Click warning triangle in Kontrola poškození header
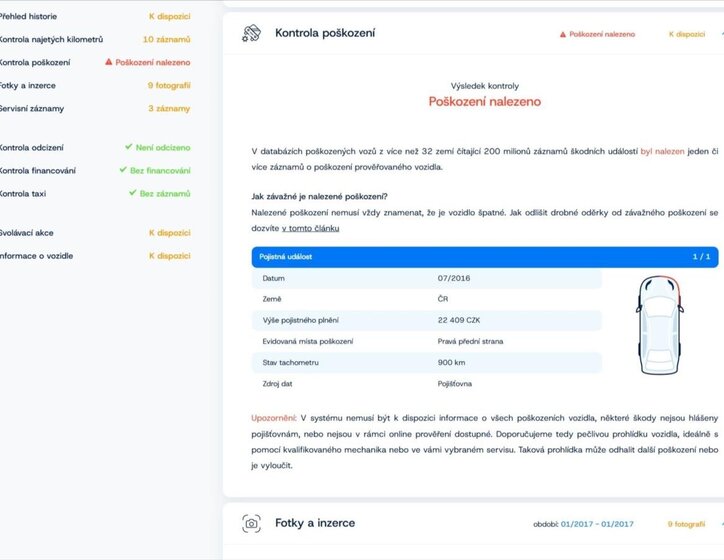Screen dimensions: 724x560 tap(563, 34)
